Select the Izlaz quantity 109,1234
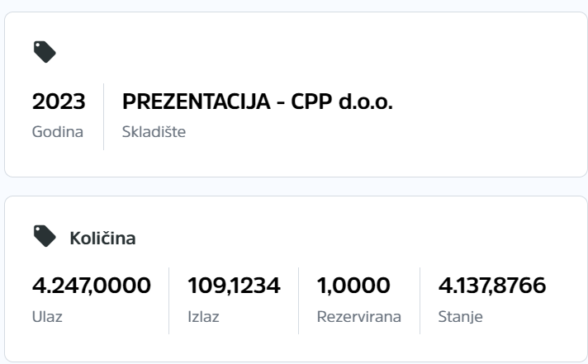 pos(234,286)
